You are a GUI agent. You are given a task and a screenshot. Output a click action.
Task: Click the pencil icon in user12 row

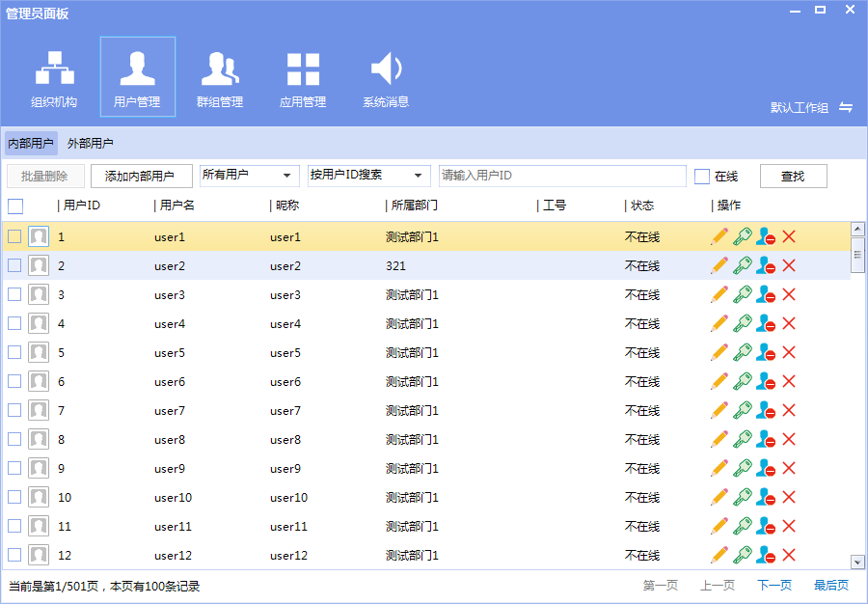[719, 555]
